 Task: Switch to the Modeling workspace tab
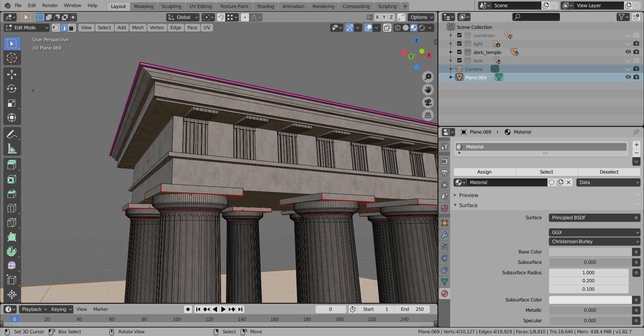click(144, 6)
